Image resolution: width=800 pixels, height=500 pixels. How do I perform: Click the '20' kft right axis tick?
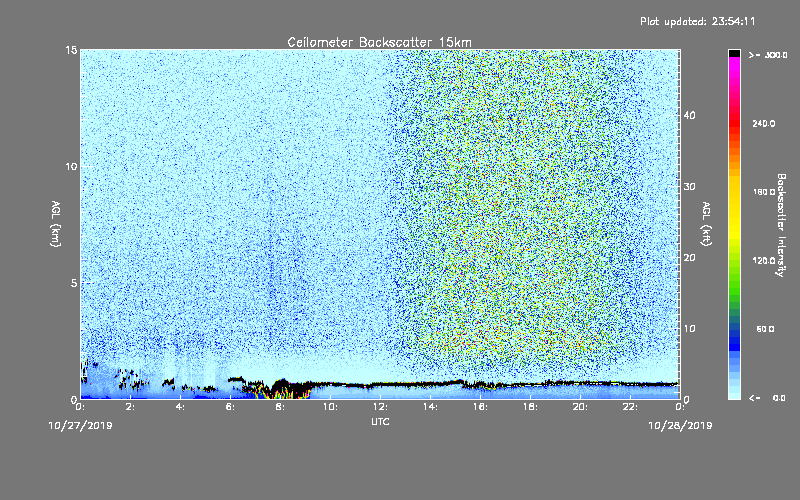(689, 258)
